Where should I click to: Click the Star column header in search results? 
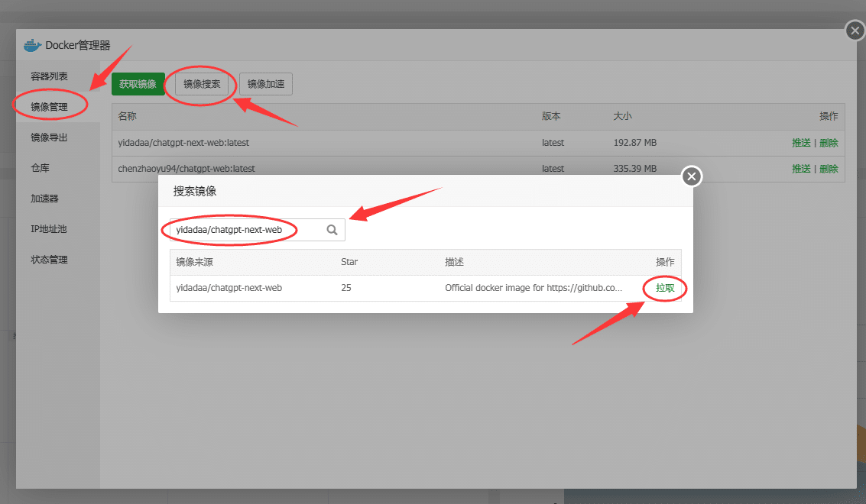click(x=349, y=261)
